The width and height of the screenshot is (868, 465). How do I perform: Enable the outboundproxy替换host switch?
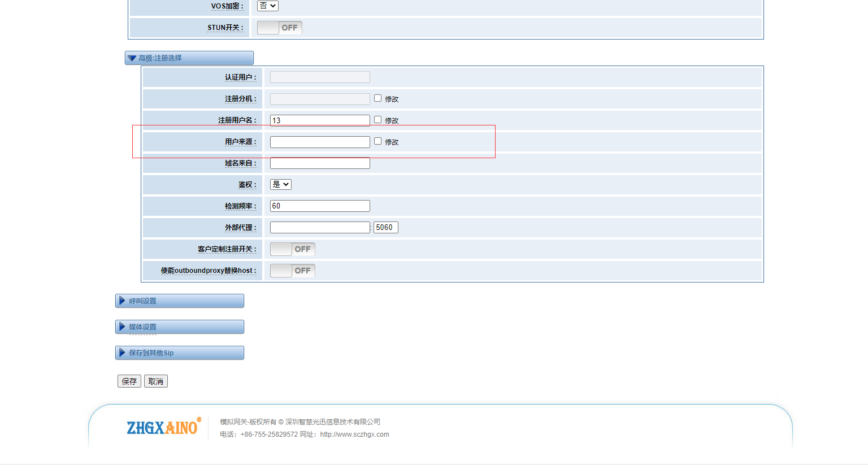coord(292,271)
